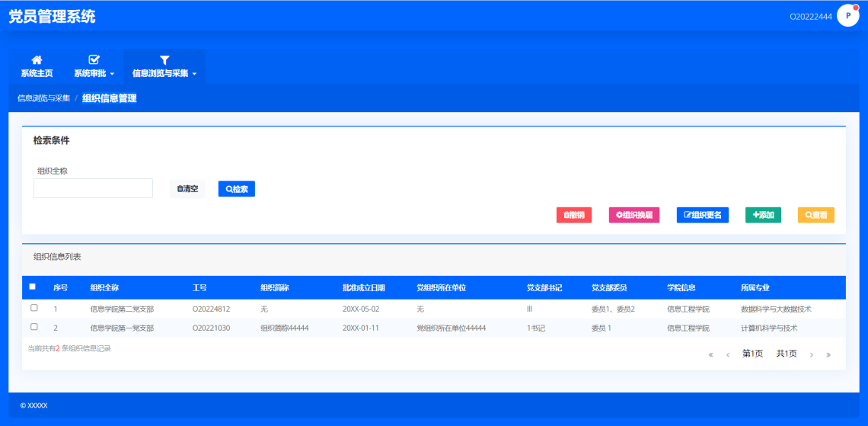Click the 组织简称 column header
This screenshot has height=426, width=868.
click(x=275, y=287)
